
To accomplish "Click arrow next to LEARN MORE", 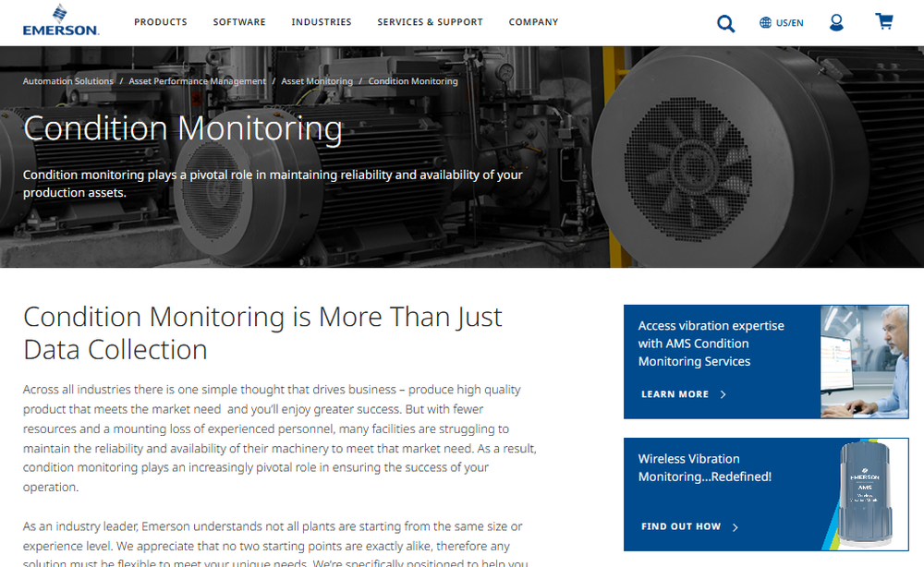I will pos(723,394).
